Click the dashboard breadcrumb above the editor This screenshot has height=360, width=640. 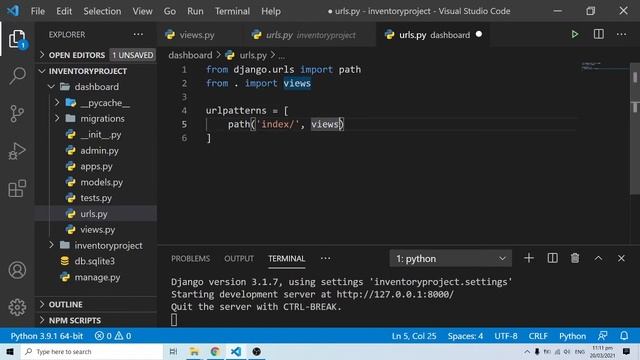click(x=190, y=55)
